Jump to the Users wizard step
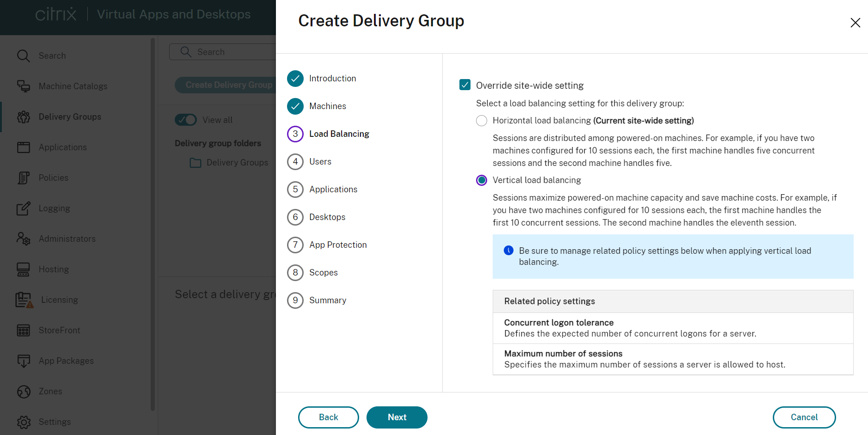Viewport: 868px width, 435px height. (320, 161)
